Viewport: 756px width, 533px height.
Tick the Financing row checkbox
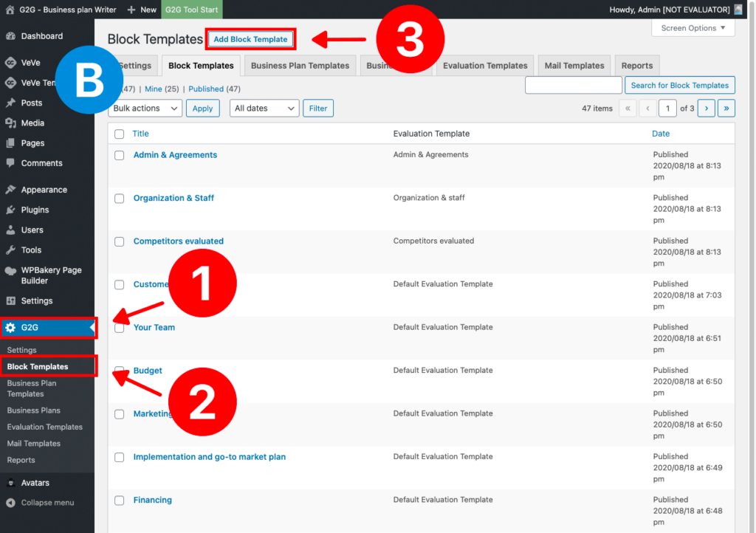[119, 501]
